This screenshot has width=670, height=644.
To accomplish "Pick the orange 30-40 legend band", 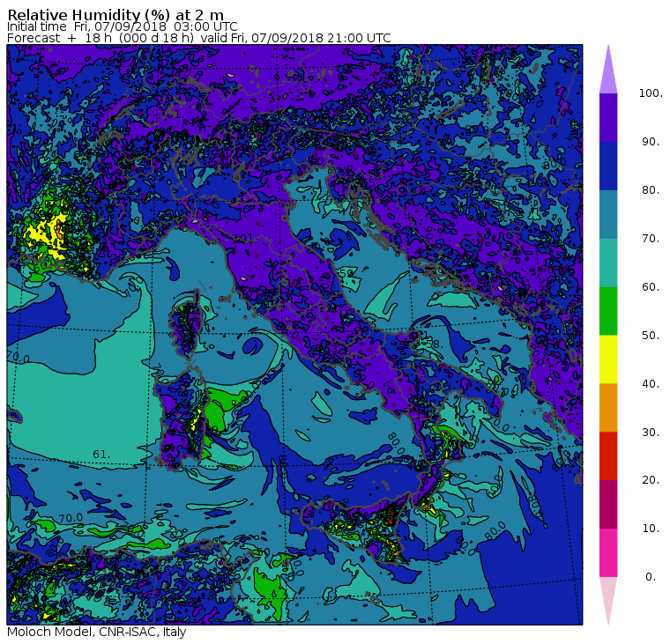I will (x=608, y=408).
